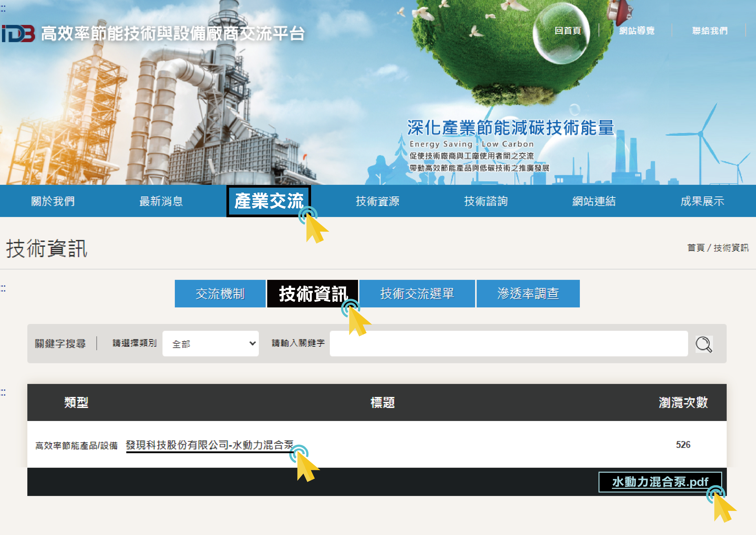The width and height of the screenshot is (756, 535).
Task: Switch to the 技術交流選單 tab
Action: click(x=417, y=294)
